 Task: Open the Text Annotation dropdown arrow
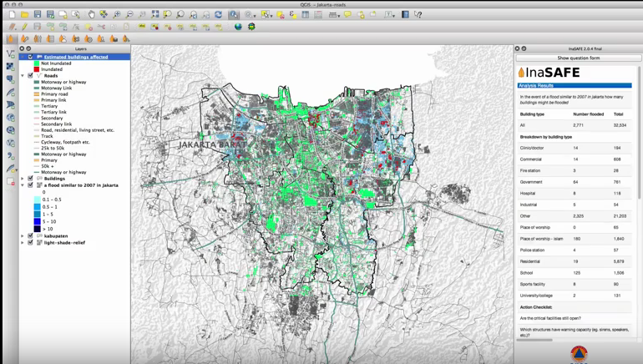click(x=393, y=16)
